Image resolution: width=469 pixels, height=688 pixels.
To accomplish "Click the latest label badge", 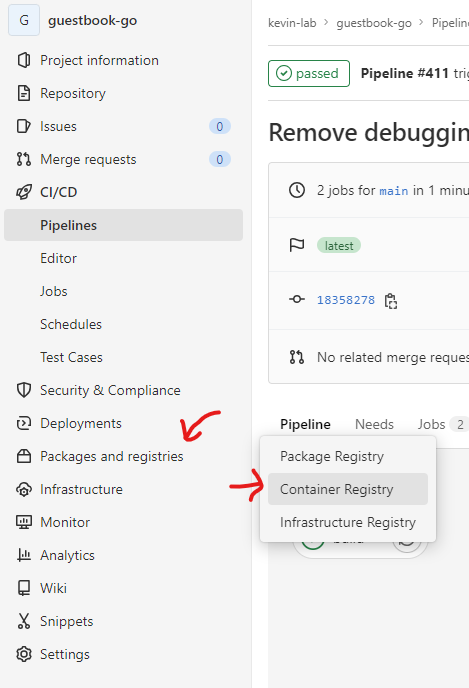I will click(339, 246).
